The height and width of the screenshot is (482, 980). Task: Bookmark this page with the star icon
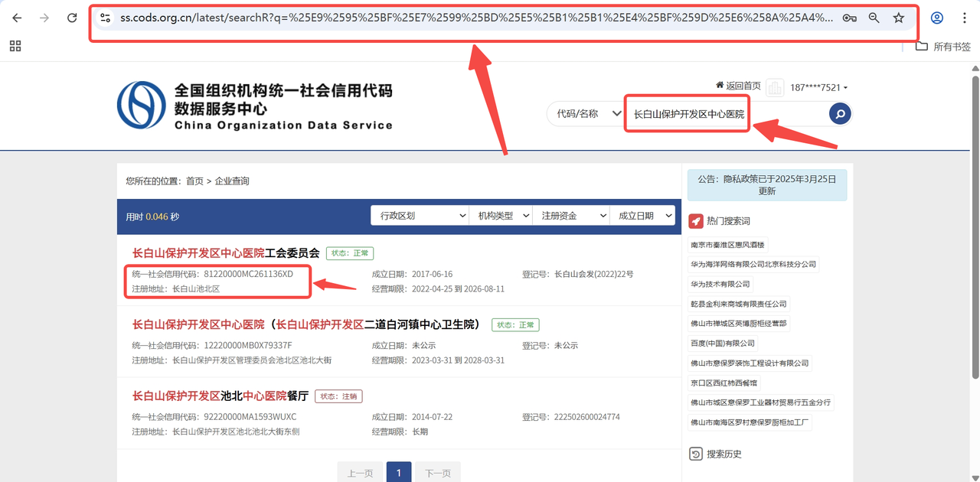pos(899,18)
